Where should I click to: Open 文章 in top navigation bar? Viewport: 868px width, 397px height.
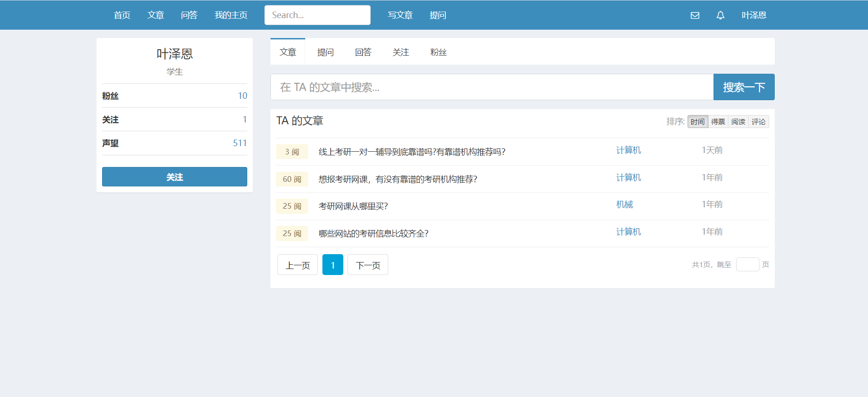pyautogui.click(x=156, y=15)
